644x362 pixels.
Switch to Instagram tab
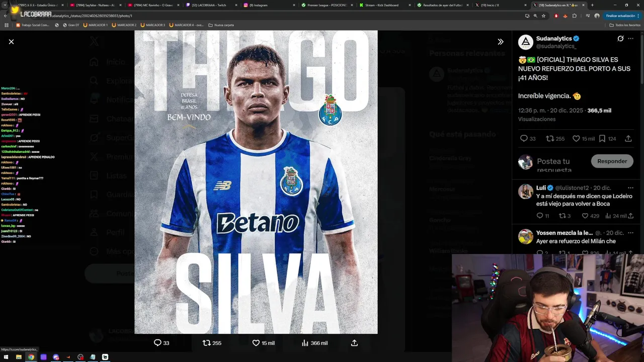click(269, 5)
